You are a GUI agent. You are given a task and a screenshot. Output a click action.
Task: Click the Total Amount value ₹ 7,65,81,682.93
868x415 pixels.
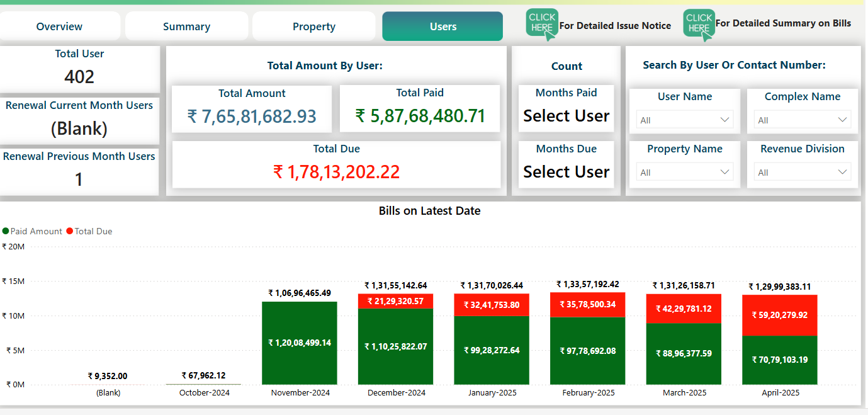point(252,117)
